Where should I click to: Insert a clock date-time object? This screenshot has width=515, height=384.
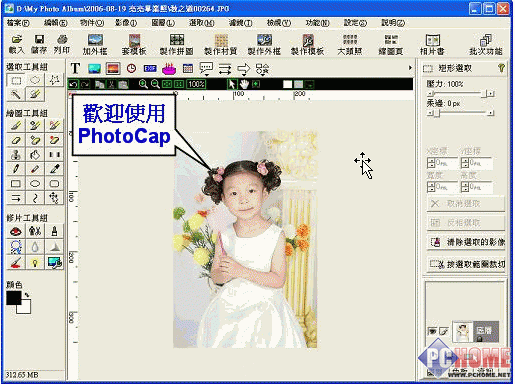[131, 69]
